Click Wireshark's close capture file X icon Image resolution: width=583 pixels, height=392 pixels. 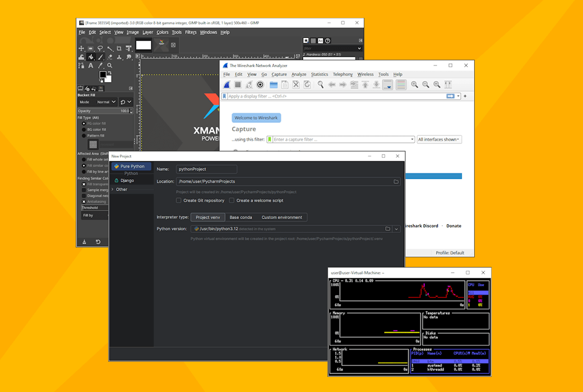tap(296, 85)
